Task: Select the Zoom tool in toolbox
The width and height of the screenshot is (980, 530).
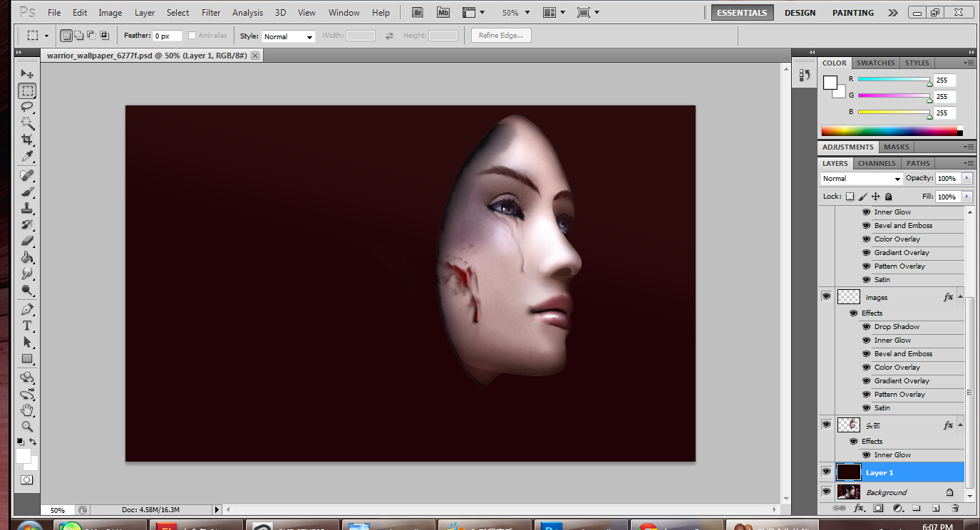Action: click(x=27, y=426)
